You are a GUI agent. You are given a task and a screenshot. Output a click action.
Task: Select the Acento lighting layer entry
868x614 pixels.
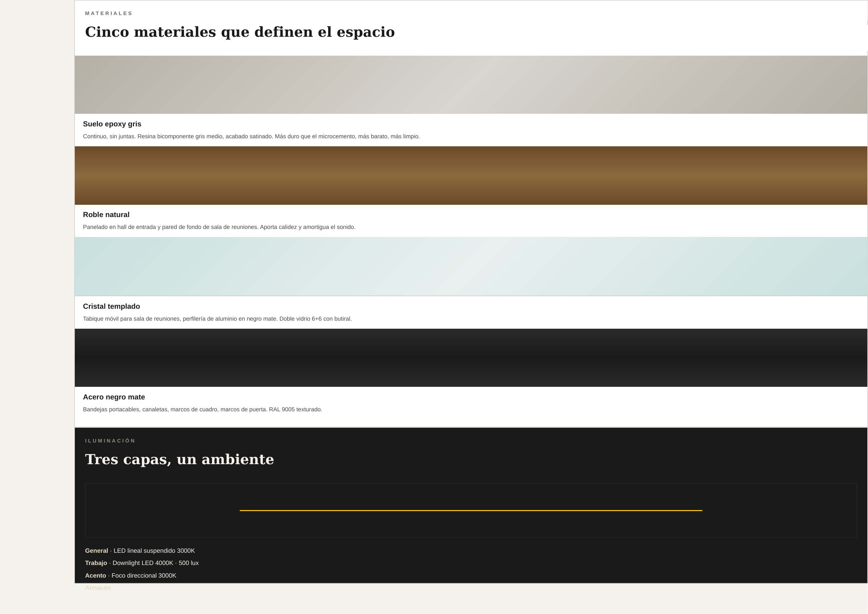130,575
